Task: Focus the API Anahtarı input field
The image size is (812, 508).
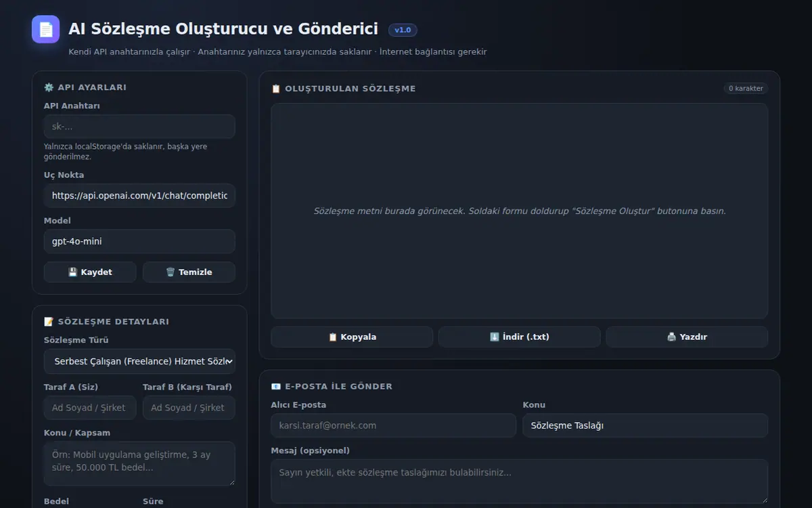Action: point(139,127)
